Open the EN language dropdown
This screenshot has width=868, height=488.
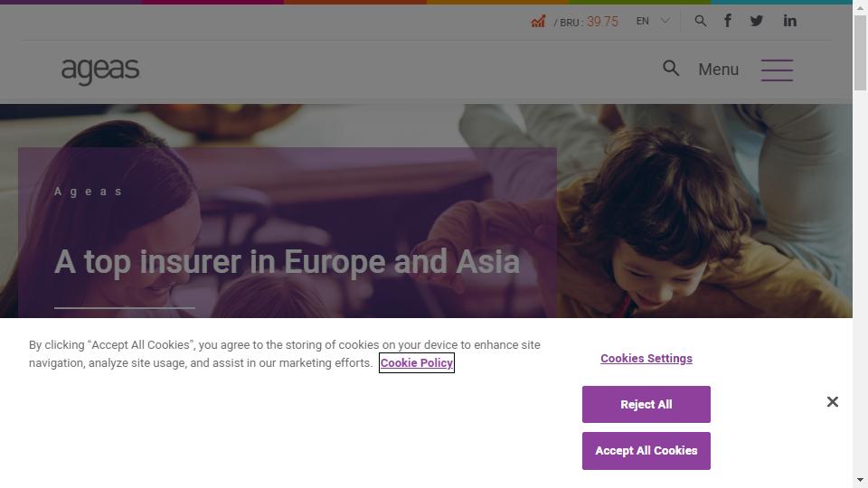653,21
